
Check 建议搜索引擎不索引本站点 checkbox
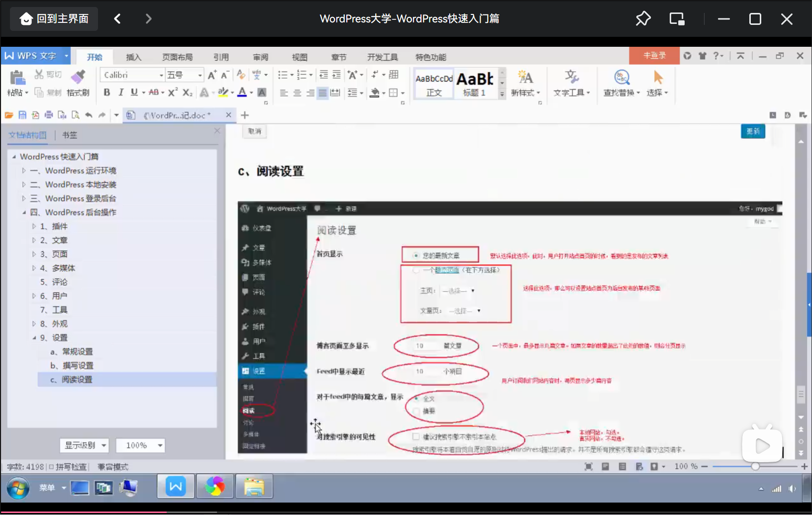(416, 436)
